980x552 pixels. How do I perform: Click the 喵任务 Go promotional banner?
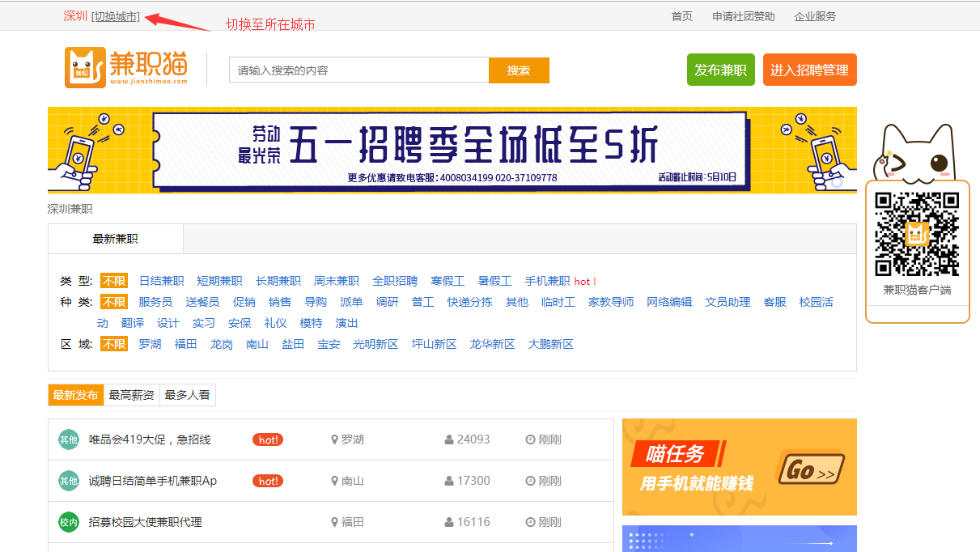tap(739, 467)
